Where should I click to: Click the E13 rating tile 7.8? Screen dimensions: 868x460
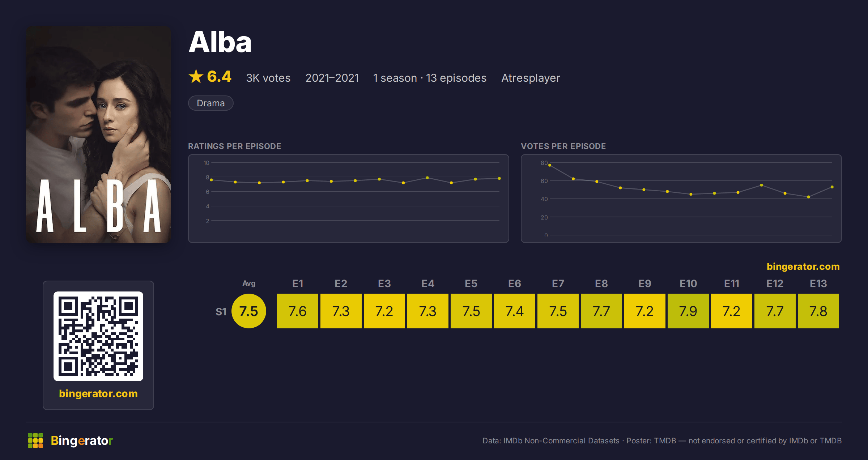[818, 311]
